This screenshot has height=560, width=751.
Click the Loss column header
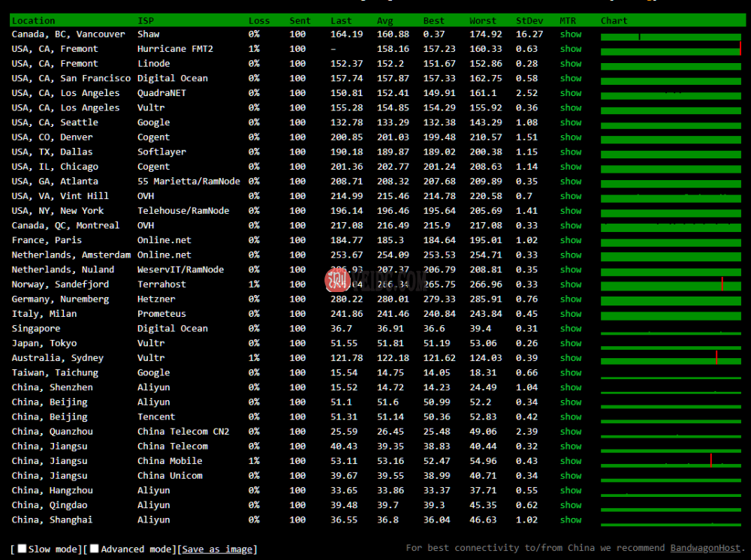click(259, 20)
